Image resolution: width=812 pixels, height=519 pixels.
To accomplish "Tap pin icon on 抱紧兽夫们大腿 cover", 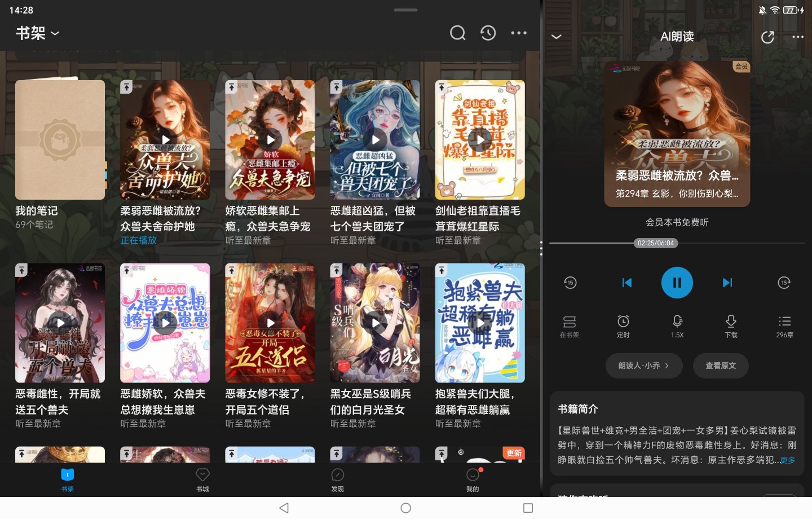I will (x=442, y=271).
